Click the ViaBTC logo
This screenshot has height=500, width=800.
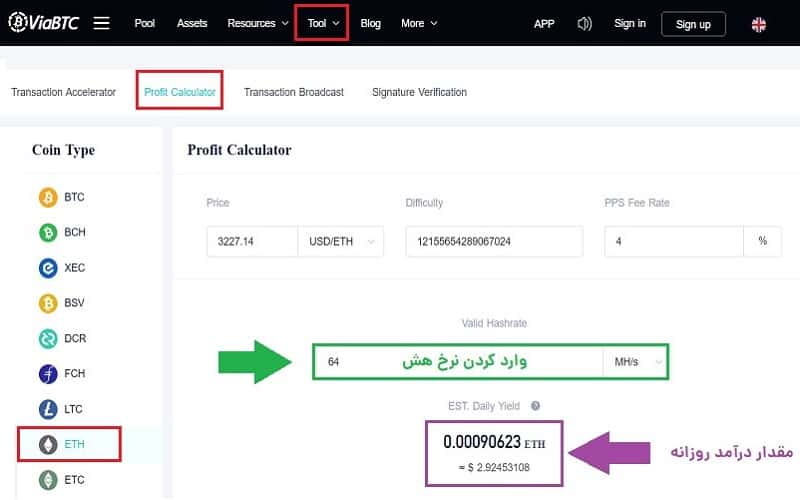(44, 22)
